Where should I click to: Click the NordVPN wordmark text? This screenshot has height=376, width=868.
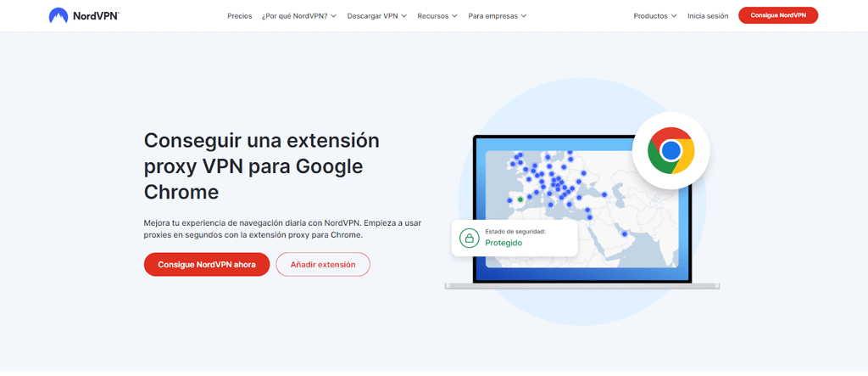(95, 16)
